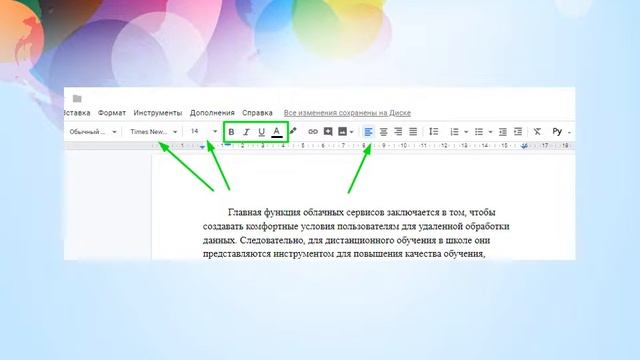This screenshot has height=360, width=640.
Task: Insert a link using the chain icon
Action: coord(313,131)
